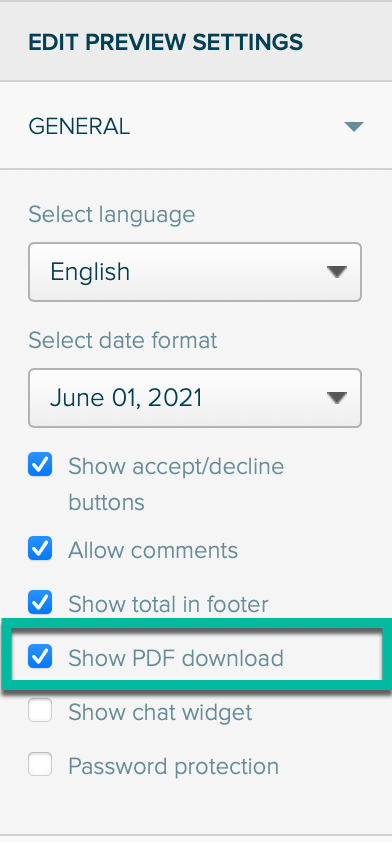This screenshot has height=842, width=392.
Task: Click the Select language field label
Action: point(112,215)
